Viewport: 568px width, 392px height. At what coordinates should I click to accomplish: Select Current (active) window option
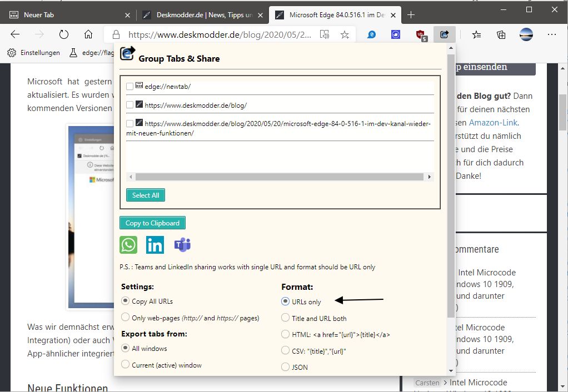point(126,364)
